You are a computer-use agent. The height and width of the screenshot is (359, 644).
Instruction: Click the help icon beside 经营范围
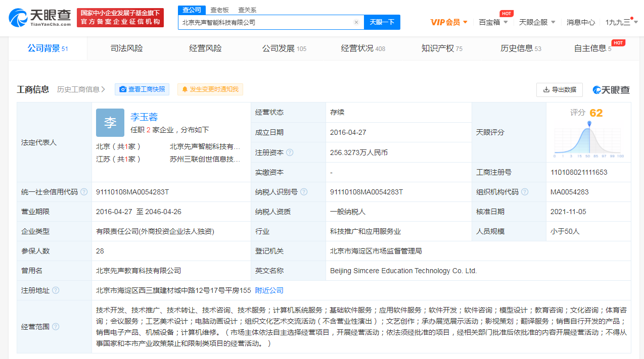[56, 327]
